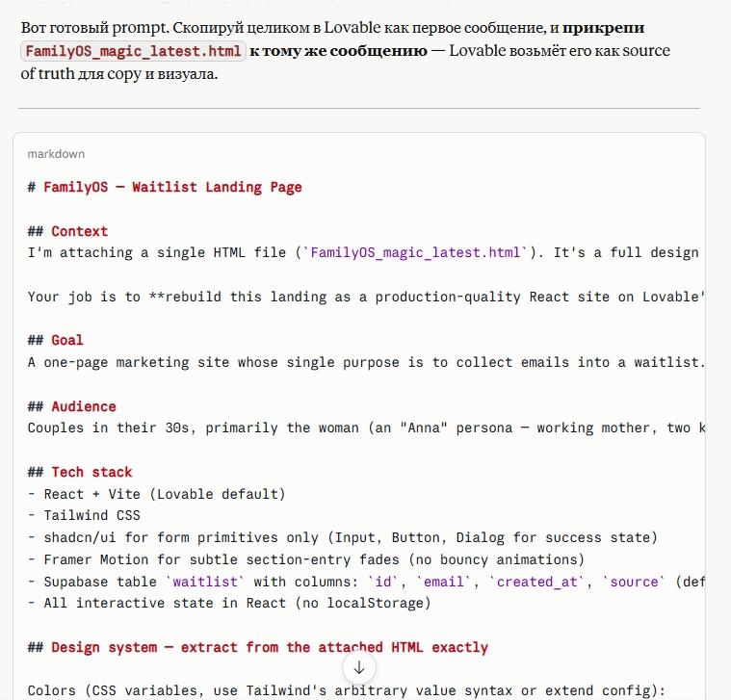Click the purple FamilyOS_magic_latest.html filename in code
Image resolution: width=731 pixels, height=700 pixels.
point(415,252)
